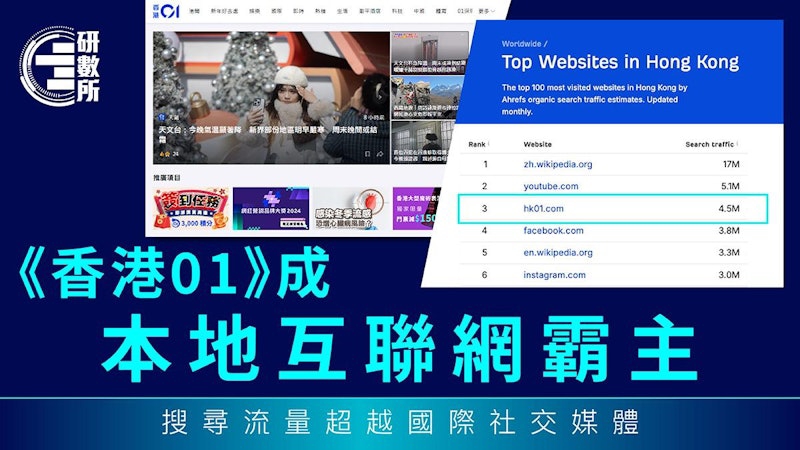Open the 科技 nav item
The width and height of the screenshot is (800, 450).
click(397, 11)
